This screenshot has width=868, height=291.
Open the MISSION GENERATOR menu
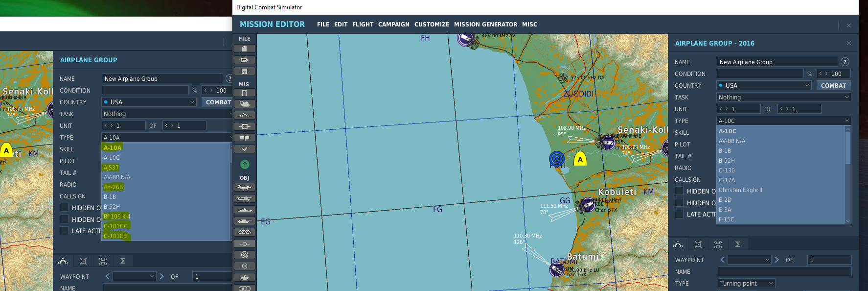[x=485, y=24]
